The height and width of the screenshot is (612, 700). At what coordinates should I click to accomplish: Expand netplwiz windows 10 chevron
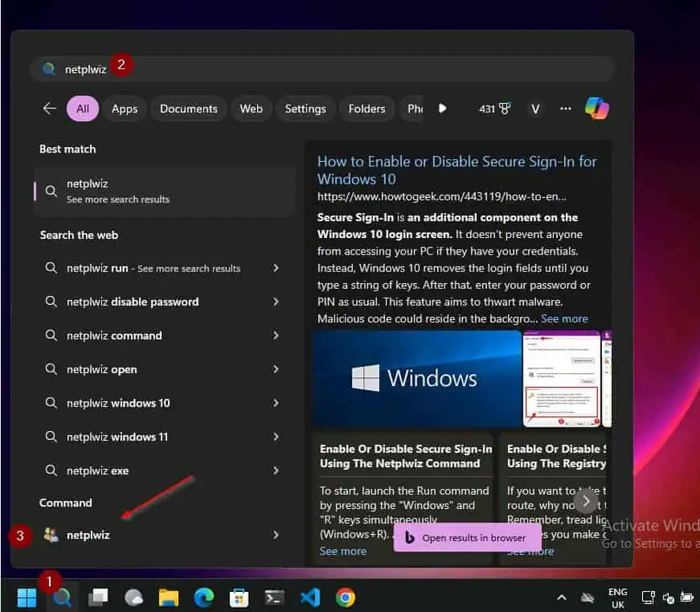click(x=276, y=403)
